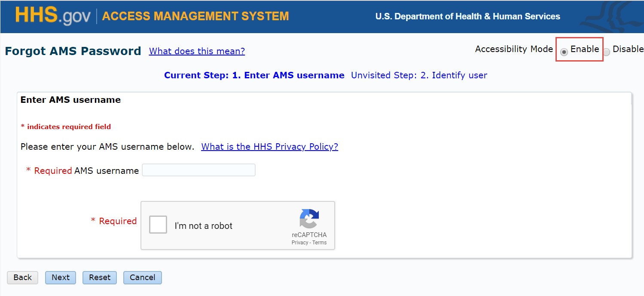Click the AMS username input field

click(198, 170)
